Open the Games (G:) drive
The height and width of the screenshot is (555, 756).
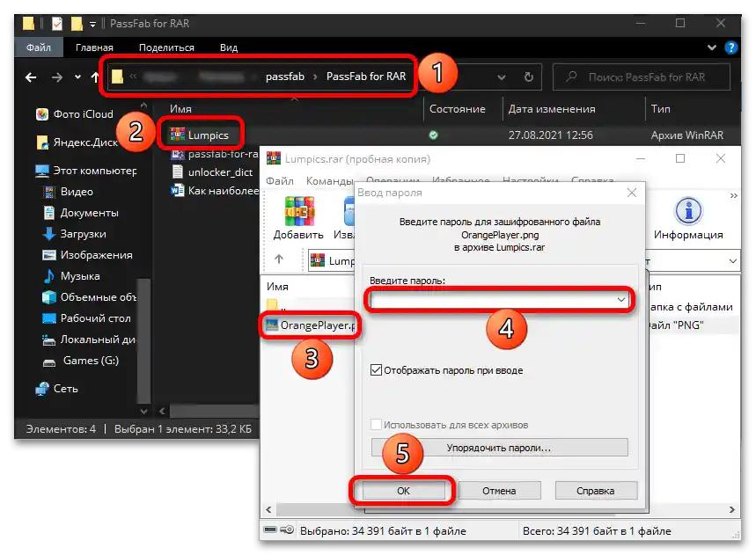coord(81,361)
